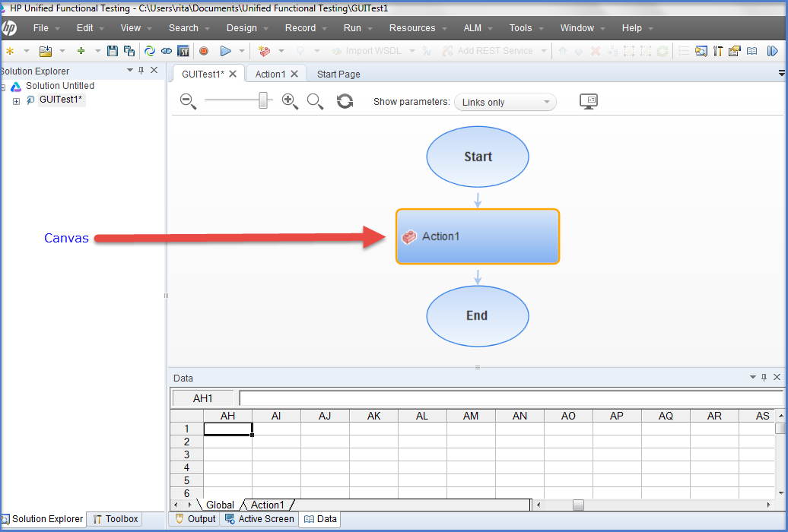Run the test with the Play icon
The image size is (788, 532).
click(x=226, y=51)
